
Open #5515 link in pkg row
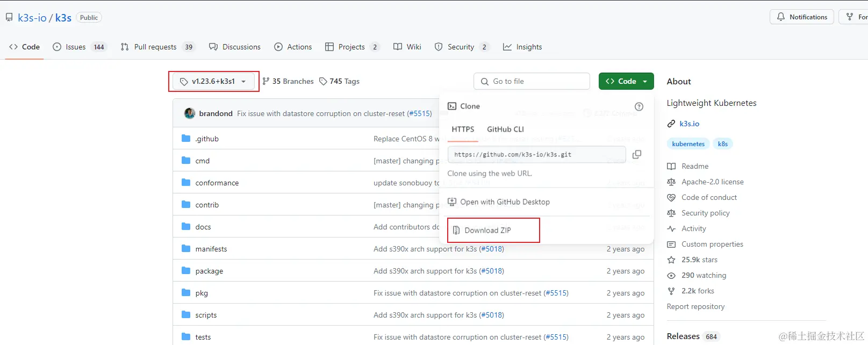tap(556, 293)
